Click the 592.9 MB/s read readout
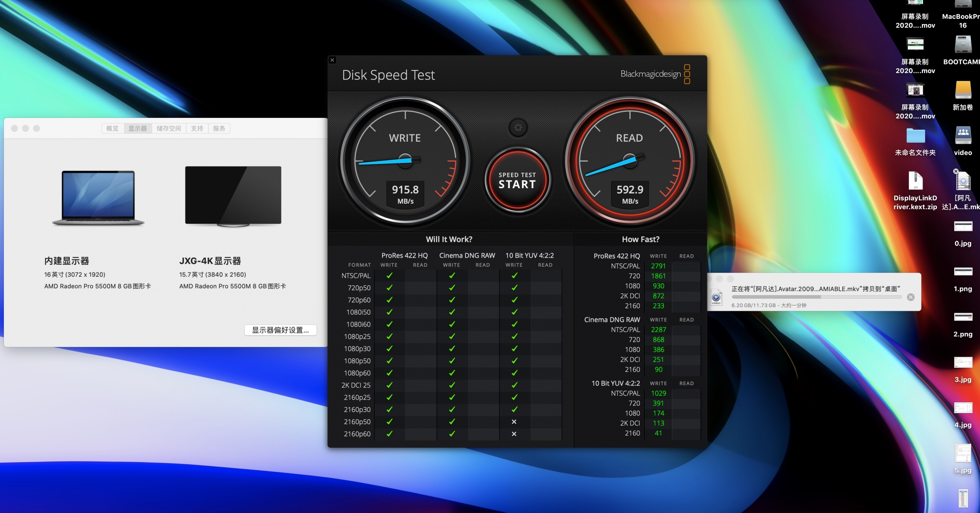This screenshot has height=513, width=980. (630, 194)
